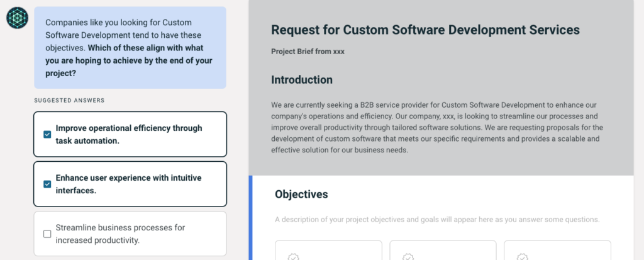Select the 'Objectives' section heading
Image resolution: width=644 pixels, height=260 pixels.
301,194
